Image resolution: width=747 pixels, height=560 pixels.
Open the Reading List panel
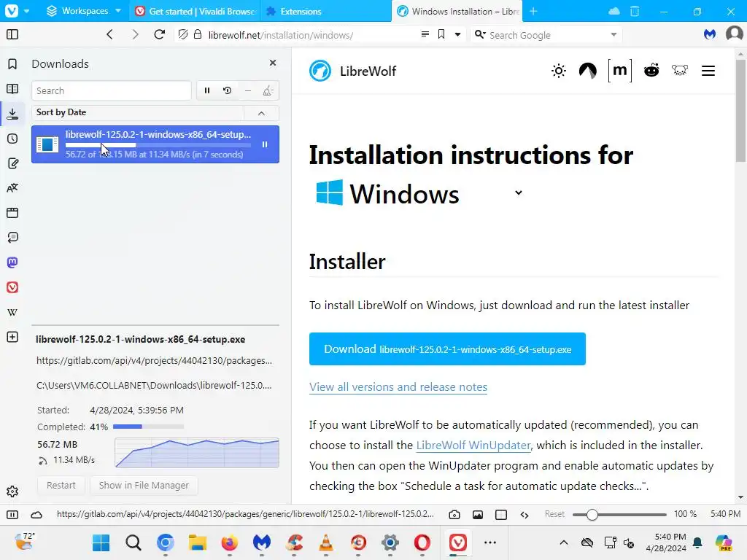(12, 89)
